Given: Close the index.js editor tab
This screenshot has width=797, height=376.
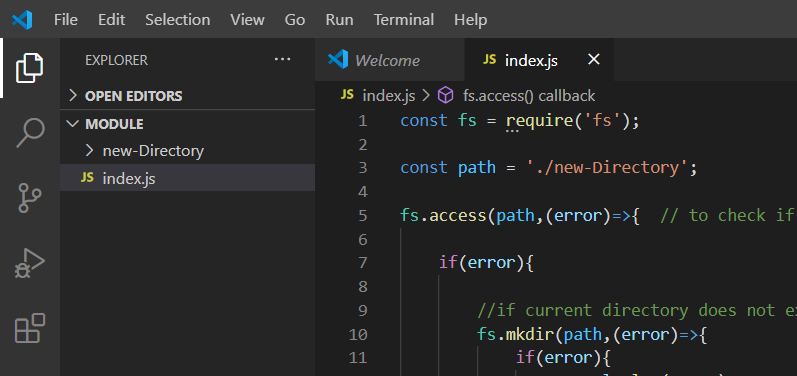Looking at the screenshot, I should (x=593, y=60).
